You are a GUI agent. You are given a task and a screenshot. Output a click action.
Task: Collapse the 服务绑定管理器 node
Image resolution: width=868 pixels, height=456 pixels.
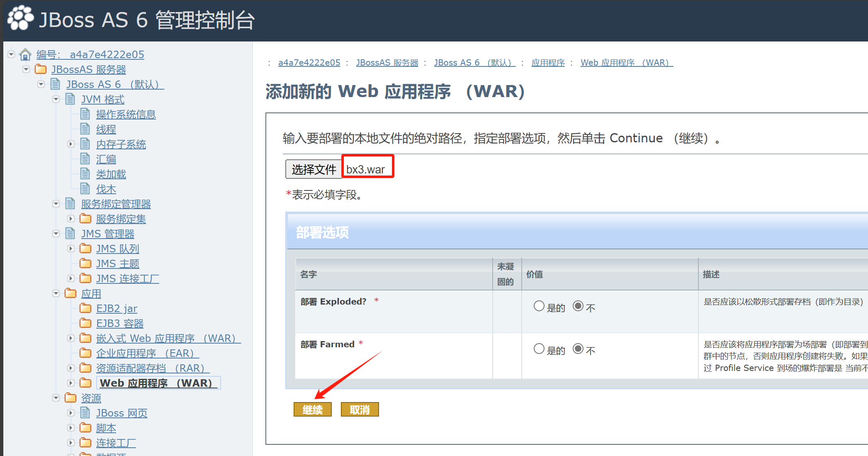pos(56,203)
